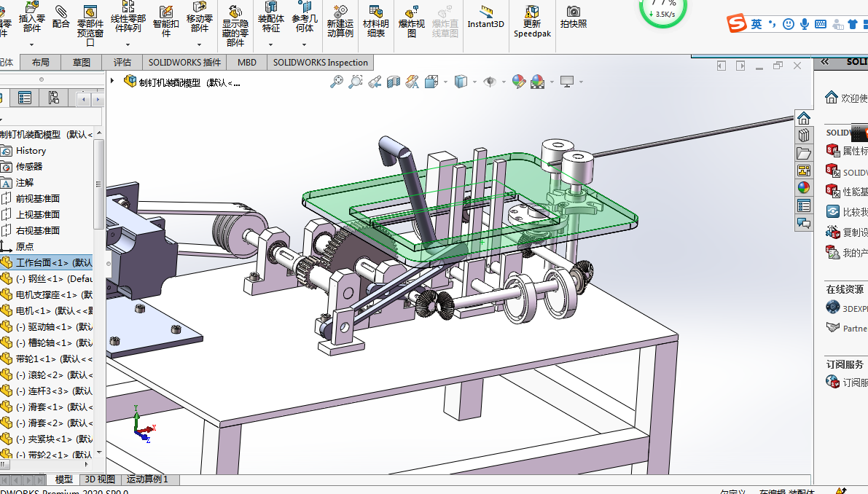Screen dimensions: 868x494
Task: Expand the flyout FeatureManager tree arrow
Action: coord(113,81)
